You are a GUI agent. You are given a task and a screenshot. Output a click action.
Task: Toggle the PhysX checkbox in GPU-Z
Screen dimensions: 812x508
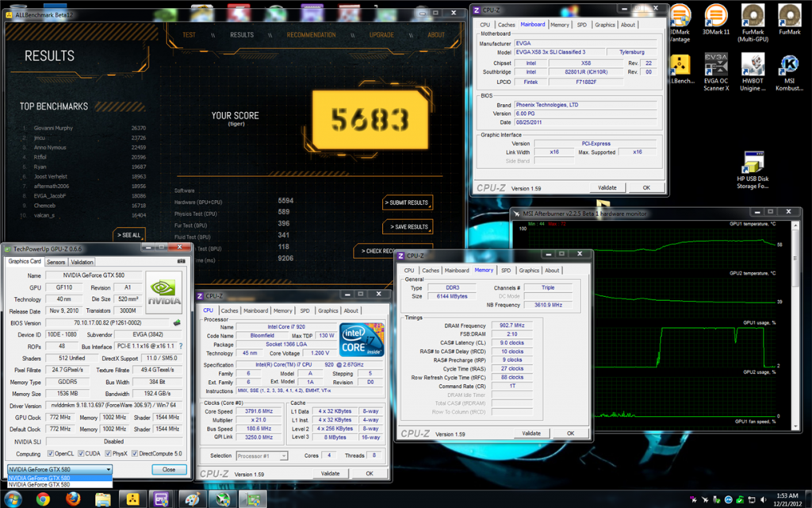coord(108,453)
